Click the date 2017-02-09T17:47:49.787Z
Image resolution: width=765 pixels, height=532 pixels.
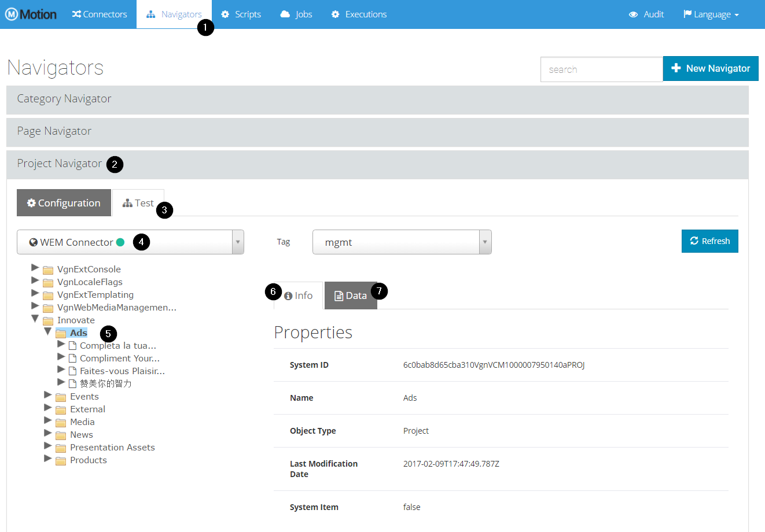451,464
